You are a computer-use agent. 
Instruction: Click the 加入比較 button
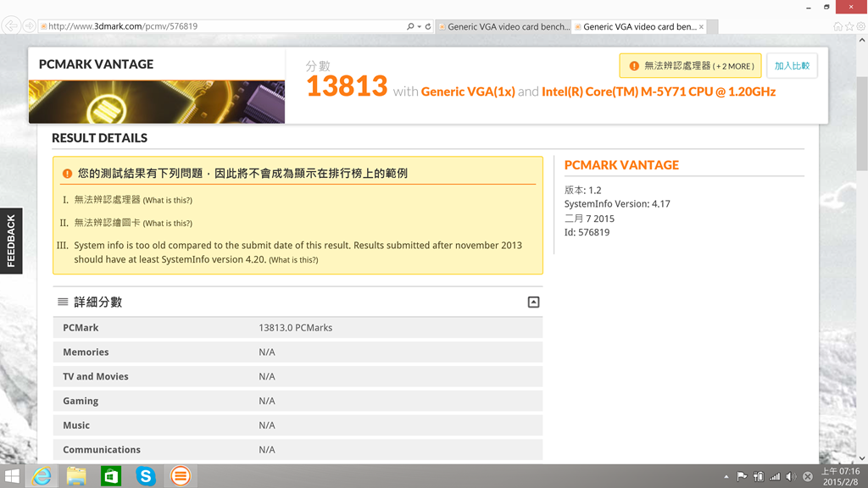[x=792, y=66]
